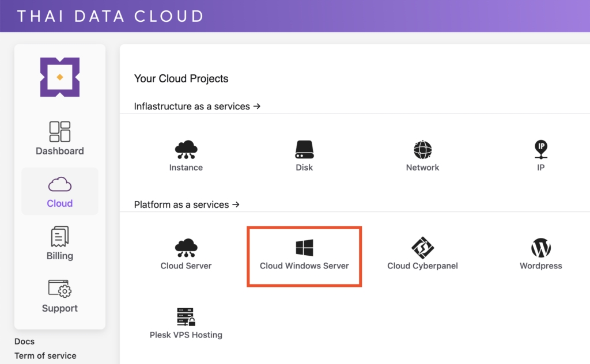Open the Dashboard icon in sidebar
The width and height of the screenshot is (590, 364).
pos(60,131)
